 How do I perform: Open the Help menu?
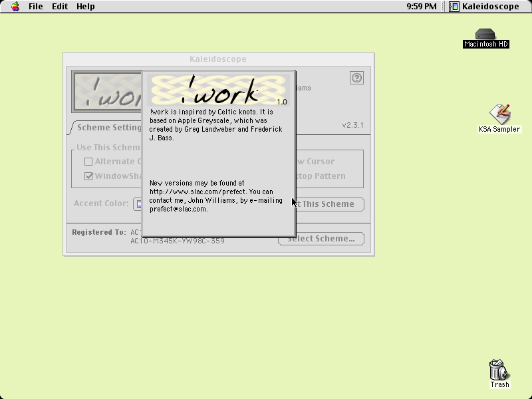(86, 7)
